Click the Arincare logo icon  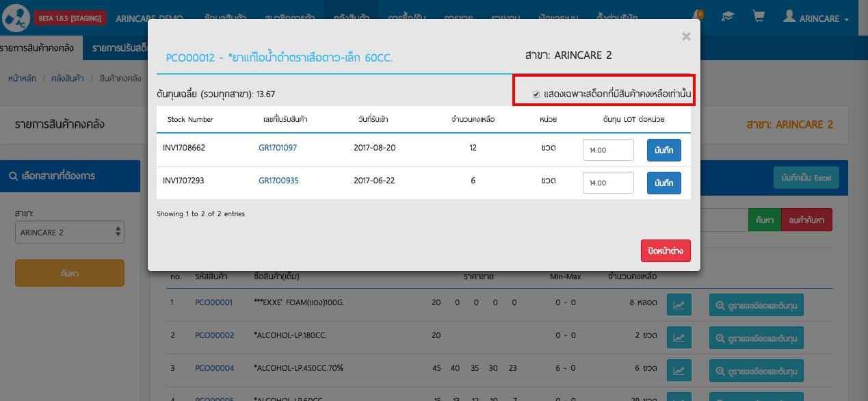(16, 18)
